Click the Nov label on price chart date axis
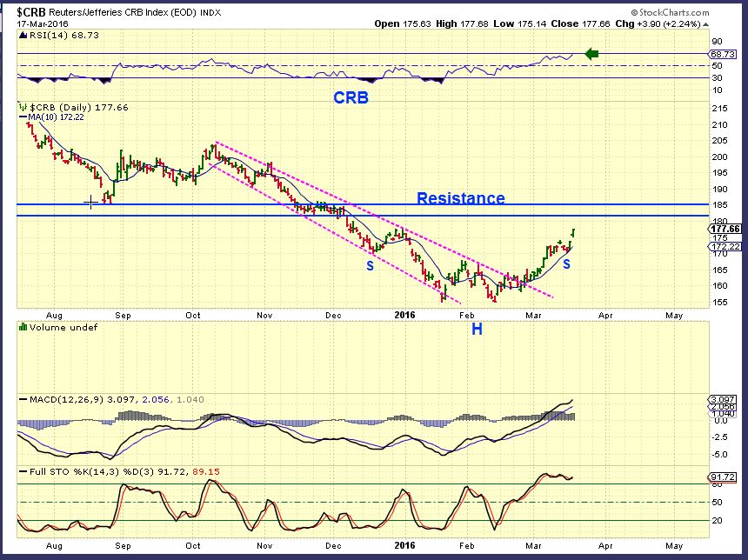 pyautogui.click(x=264, y=316)
